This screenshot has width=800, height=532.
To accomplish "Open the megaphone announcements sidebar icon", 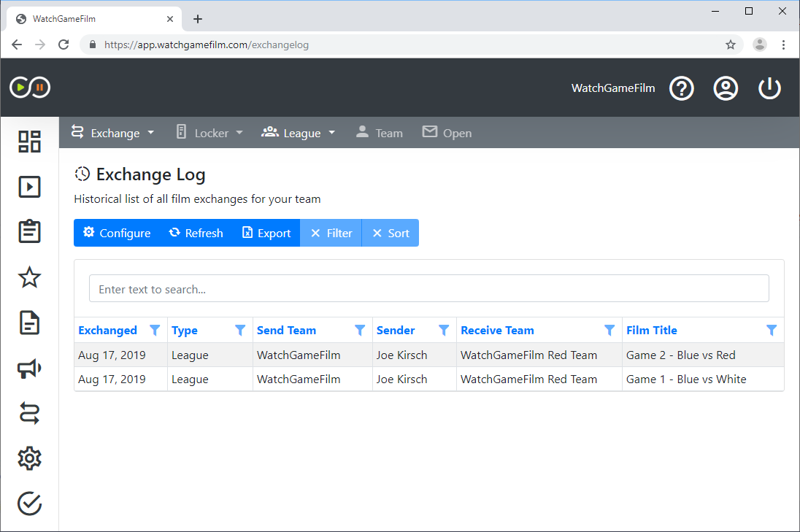I will pos(29,369).
